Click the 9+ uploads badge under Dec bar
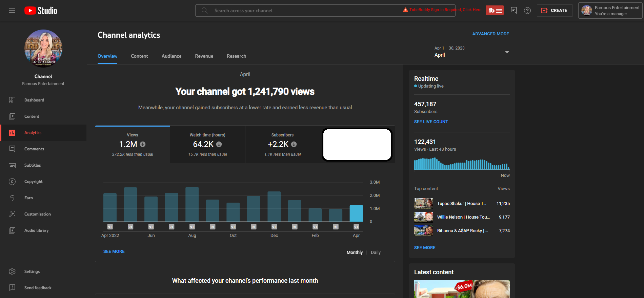This screenshot has width=644, height=298. point(274,227)
